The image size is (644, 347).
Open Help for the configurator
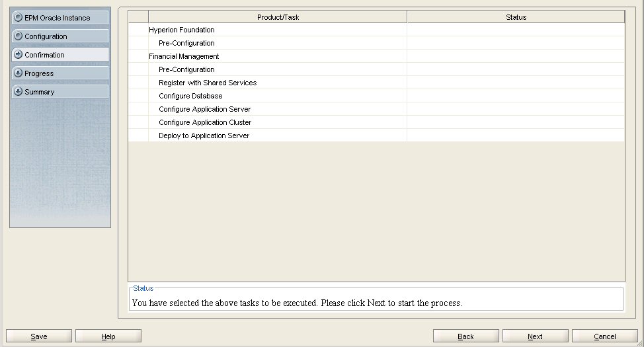(108, 336)
